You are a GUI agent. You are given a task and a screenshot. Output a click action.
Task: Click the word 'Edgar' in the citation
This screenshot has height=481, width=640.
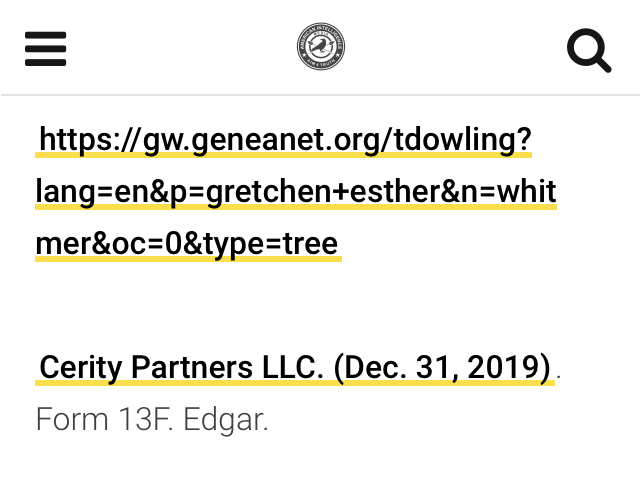point(225,419)
